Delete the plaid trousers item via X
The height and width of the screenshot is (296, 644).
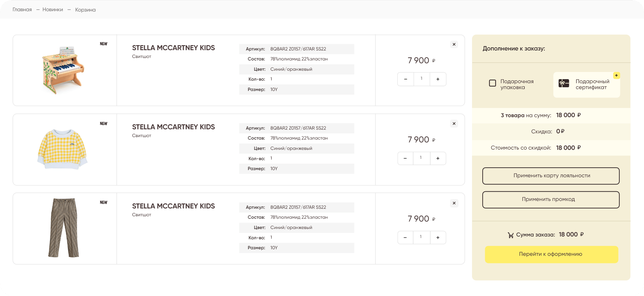pos(454,203)
